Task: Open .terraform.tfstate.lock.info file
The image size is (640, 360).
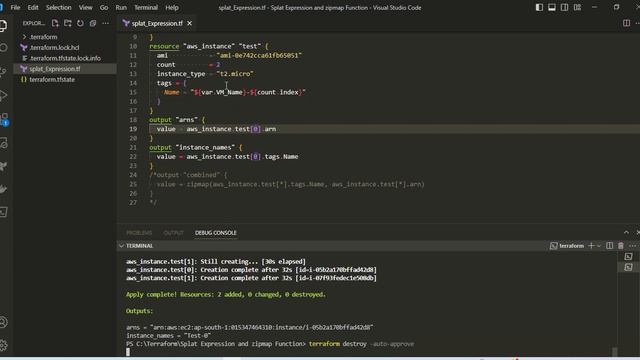Action: tap(65, 58)
